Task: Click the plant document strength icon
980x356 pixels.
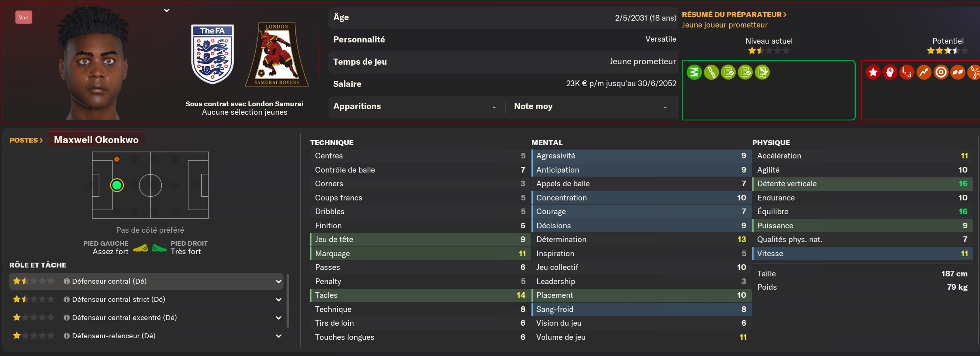Action: point(762,72)
